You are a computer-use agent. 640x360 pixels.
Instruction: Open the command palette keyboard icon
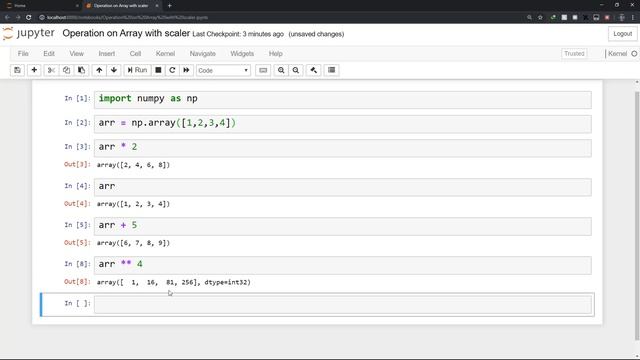[x=263, y=70]
